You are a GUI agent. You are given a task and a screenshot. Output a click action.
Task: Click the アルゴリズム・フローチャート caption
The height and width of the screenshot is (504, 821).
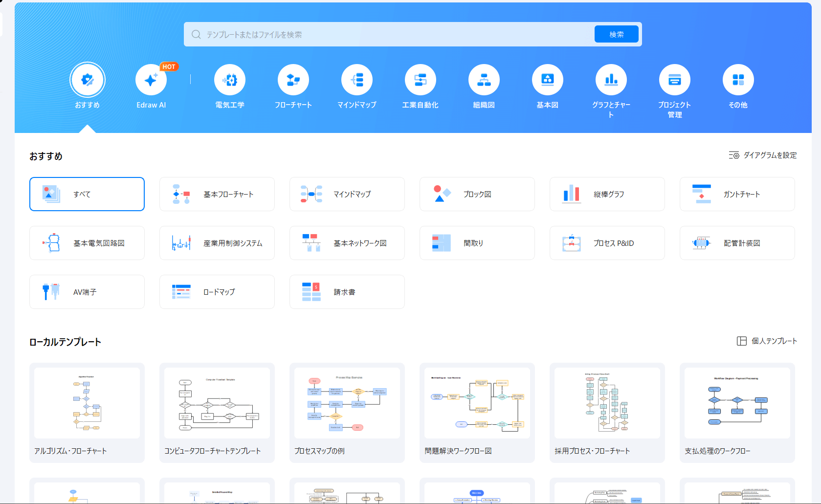(x=70, y=451)
